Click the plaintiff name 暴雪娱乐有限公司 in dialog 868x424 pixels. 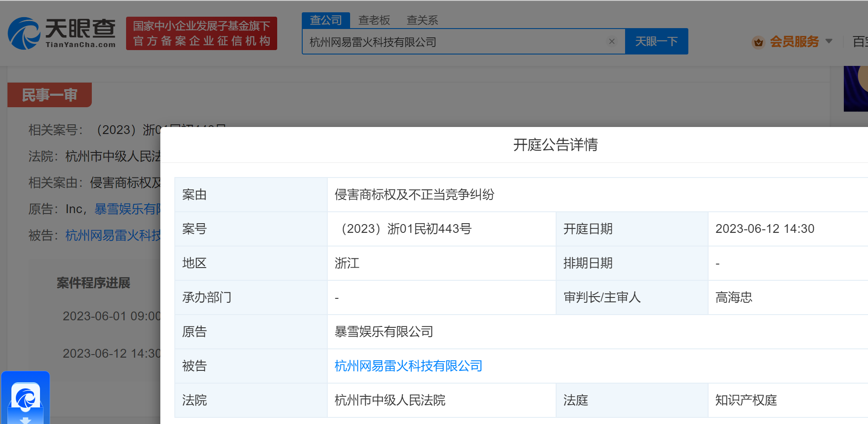coord(383,332)
